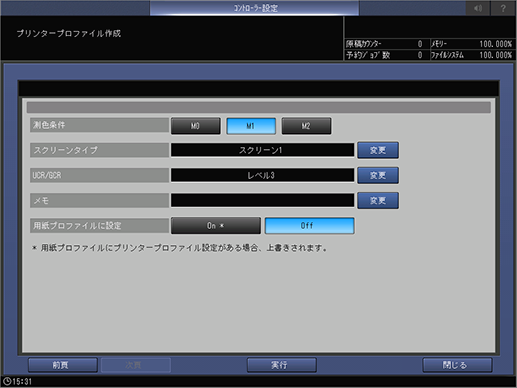This screenshot has width=517, height=388.
Task: Click the clock showing 15:31
Action: coord(17,382)
